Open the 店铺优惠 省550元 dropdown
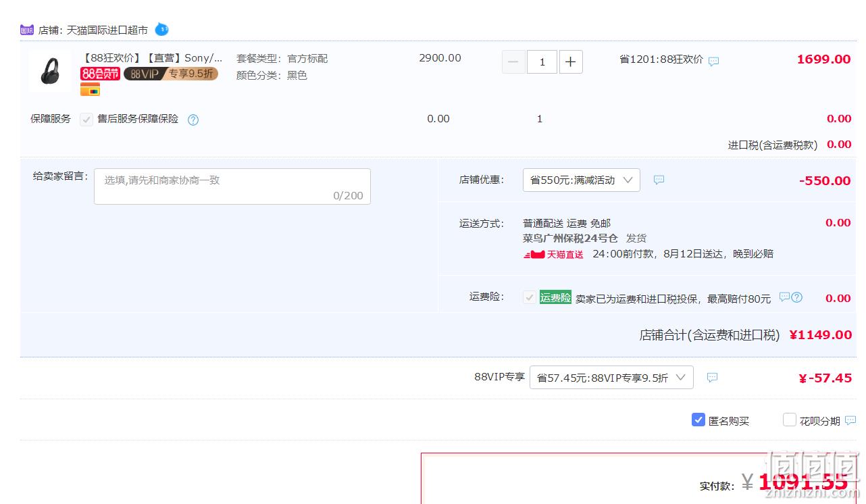The image size is (866, 504). (x=582, y=180)
